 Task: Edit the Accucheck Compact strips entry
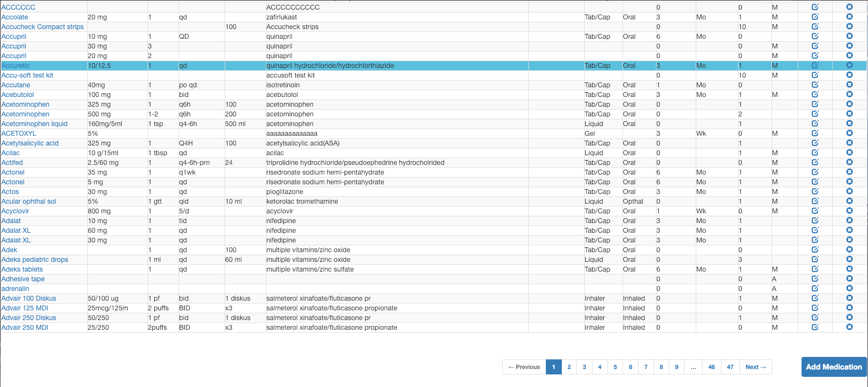click(x=815, y=27)
